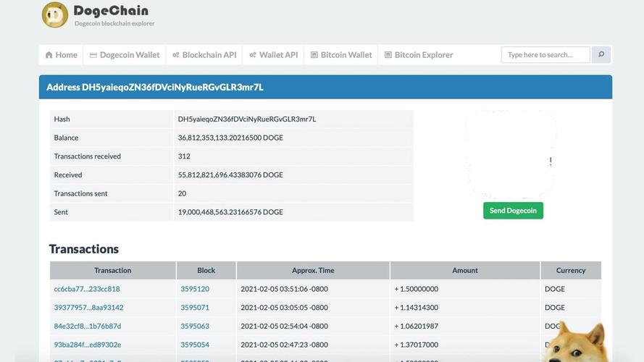This screenshot has width=644, height=362.
Task: Open the Dogecoin Wallet menu item
Action: click(125, 55)
